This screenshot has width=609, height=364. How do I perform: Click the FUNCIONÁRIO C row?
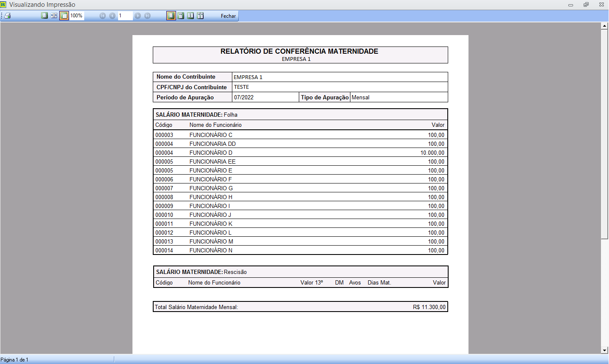coord(300,135)
